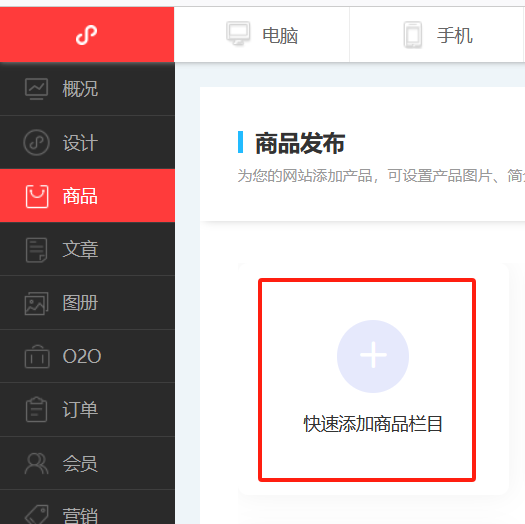Screen dimensions: 525x524
Task: Click 快速添加商品栏目 text
Action: pyautogui.click(x=373, y=424)
